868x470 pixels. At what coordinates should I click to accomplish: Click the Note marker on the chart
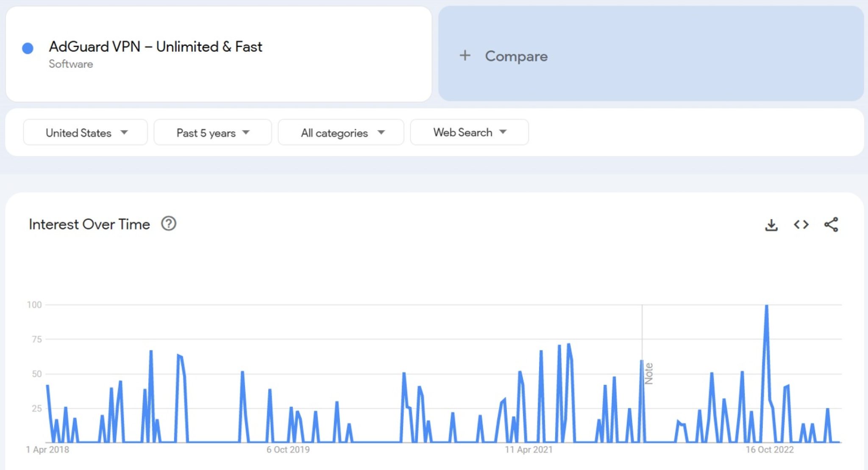(648, 374)
